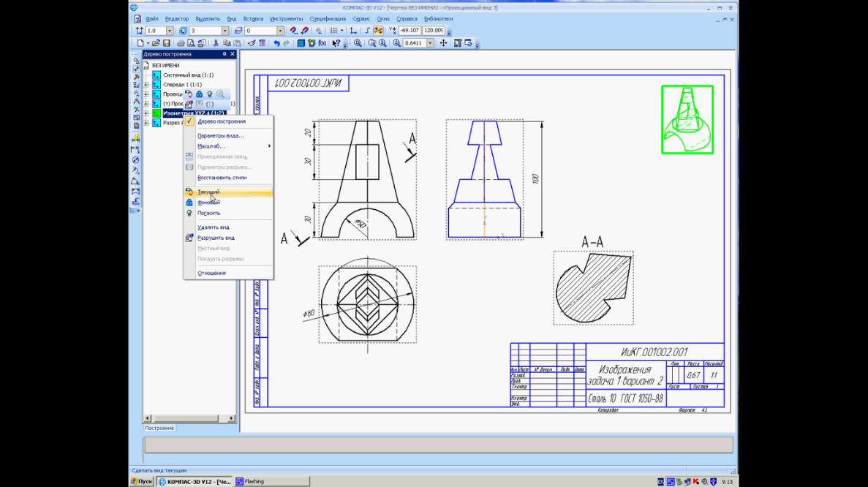
Task: Open the Вставка menu
Action: click(x=253, y=18)
